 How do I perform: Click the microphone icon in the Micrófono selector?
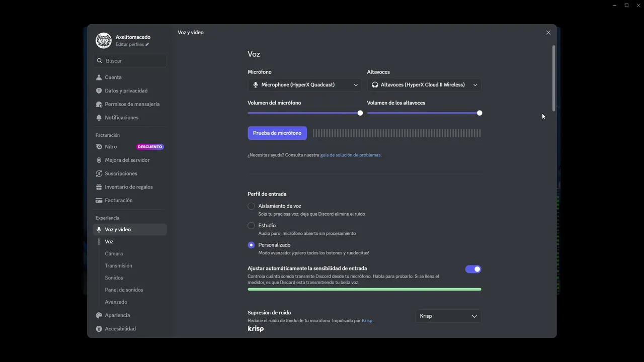[256, 85]
